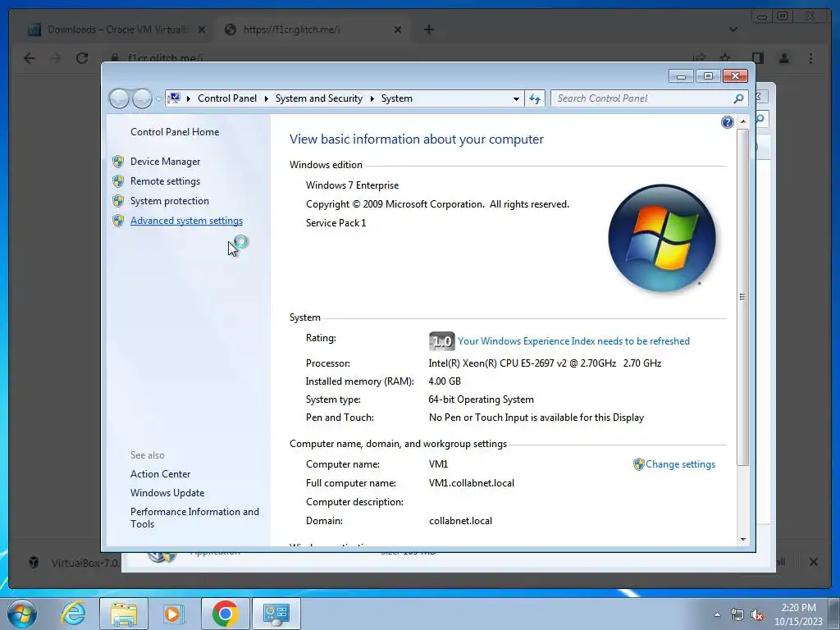Bookmark page with Chrome star icon
The width and height of the screenshot is (840, 630).
click(725, 58)
